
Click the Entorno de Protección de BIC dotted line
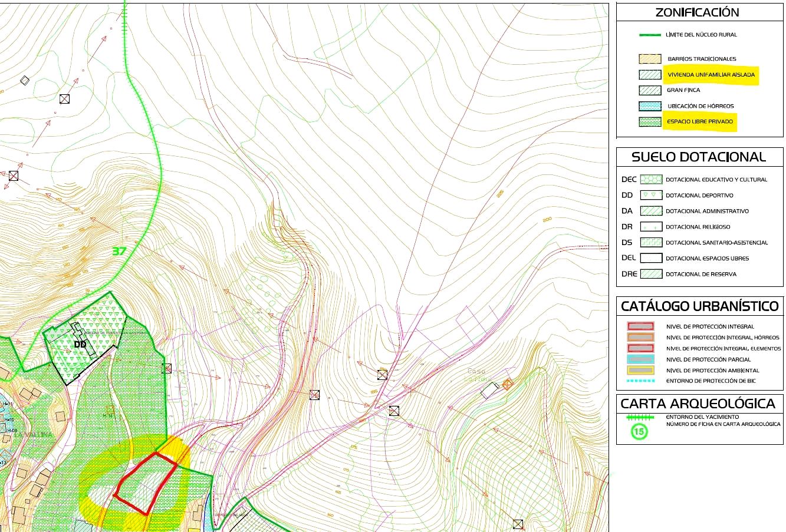pyautogui.click(x=640, y=381)
